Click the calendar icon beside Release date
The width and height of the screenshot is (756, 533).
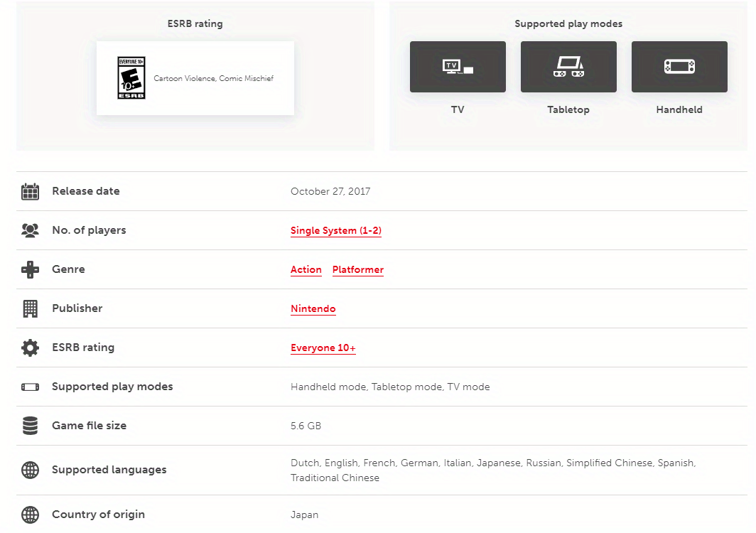pos(30,191)
